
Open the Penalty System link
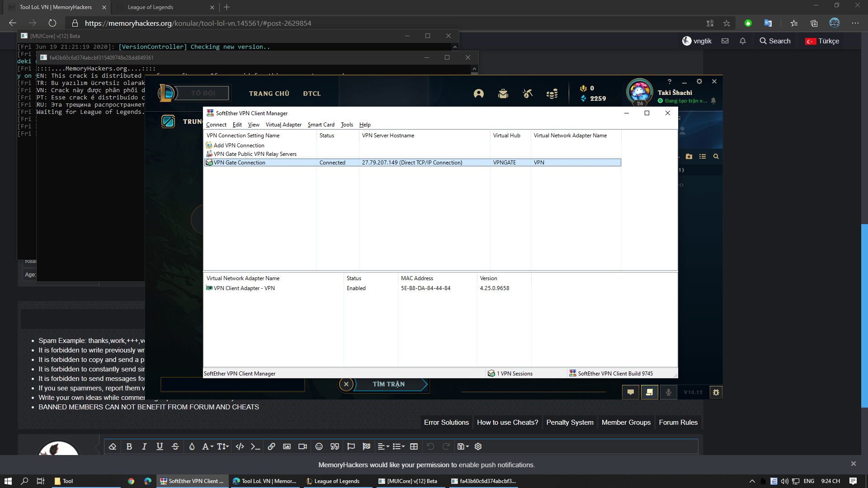(570, 422)
